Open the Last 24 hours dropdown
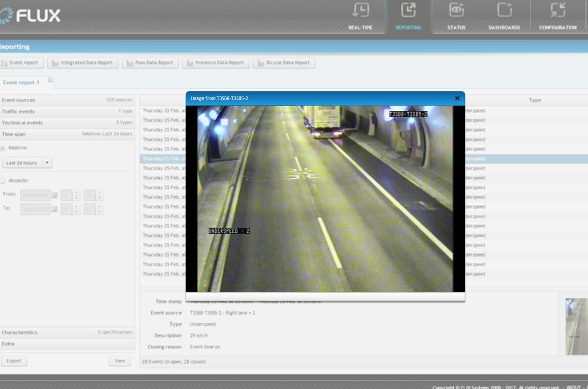The image size is (588, 389). click(x=27, y=163)
